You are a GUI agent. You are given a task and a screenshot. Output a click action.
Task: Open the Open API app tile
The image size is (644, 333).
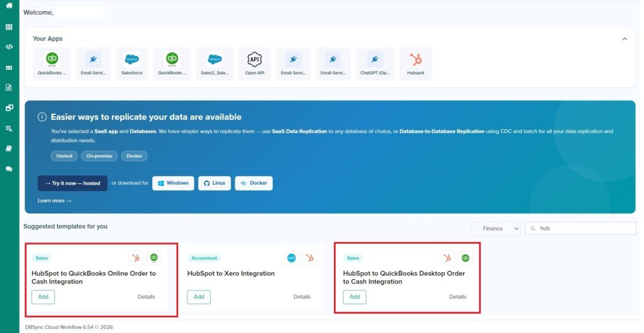(254, 63)
